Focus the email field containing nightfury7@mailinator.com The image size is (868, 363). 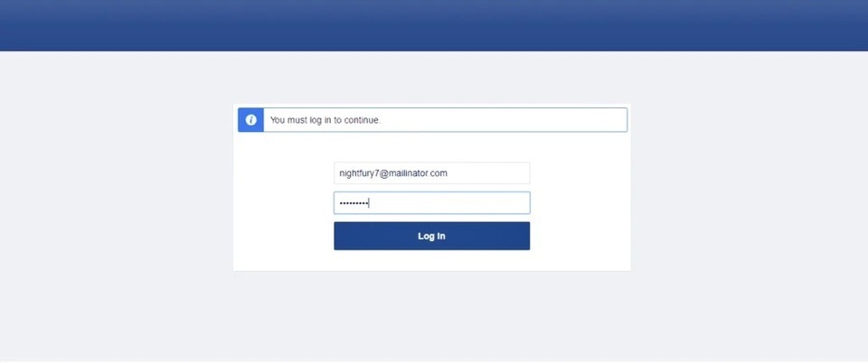[432, 173]
